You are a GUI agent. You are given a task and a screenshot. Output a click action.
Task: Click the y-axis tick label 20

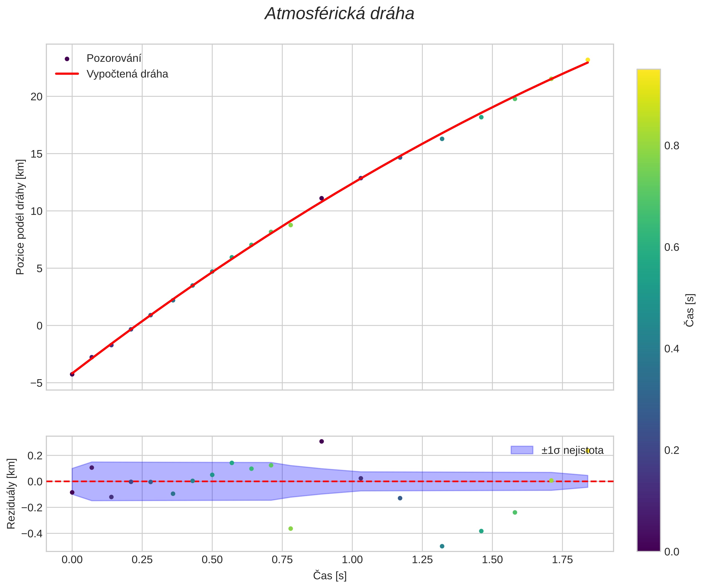pos(37,97)
